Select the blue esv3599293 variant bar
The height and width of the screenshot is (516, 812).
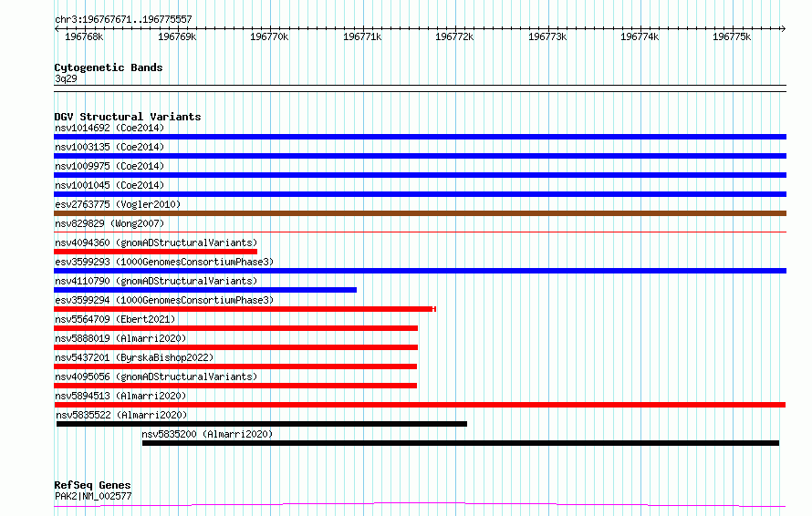pos(420,271)
